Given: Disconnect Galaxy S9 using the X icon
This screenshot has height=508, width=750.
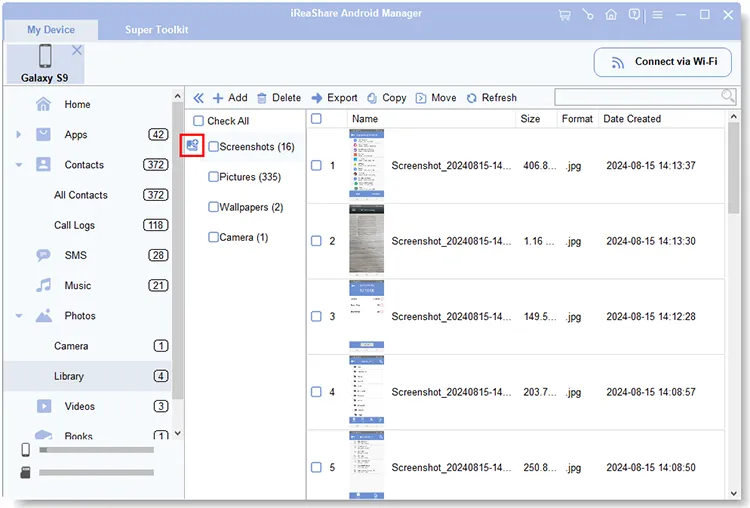Looking at the screenshot, I should [x=77, y=50].
